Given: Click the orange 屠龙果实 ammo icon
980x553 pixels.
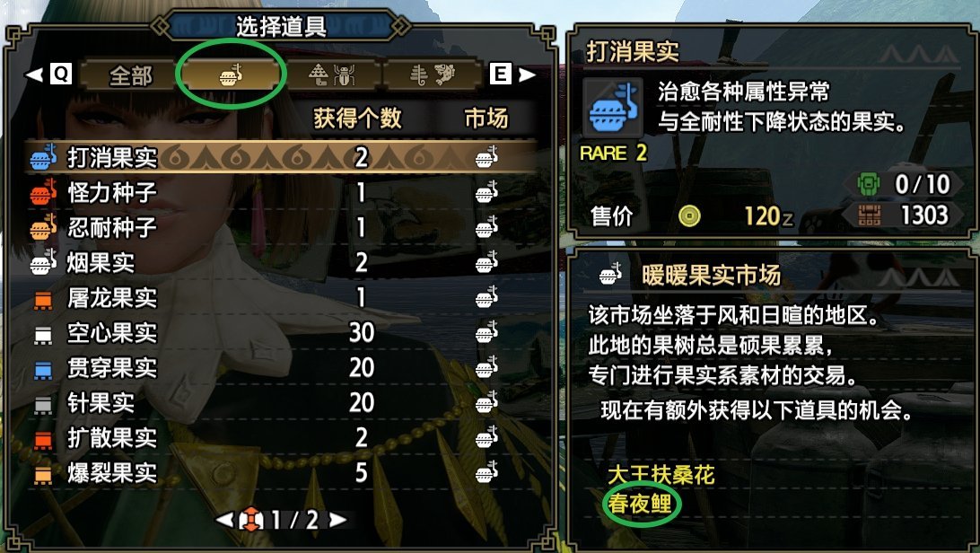Looking at the screenshot, I should [43, 300].
